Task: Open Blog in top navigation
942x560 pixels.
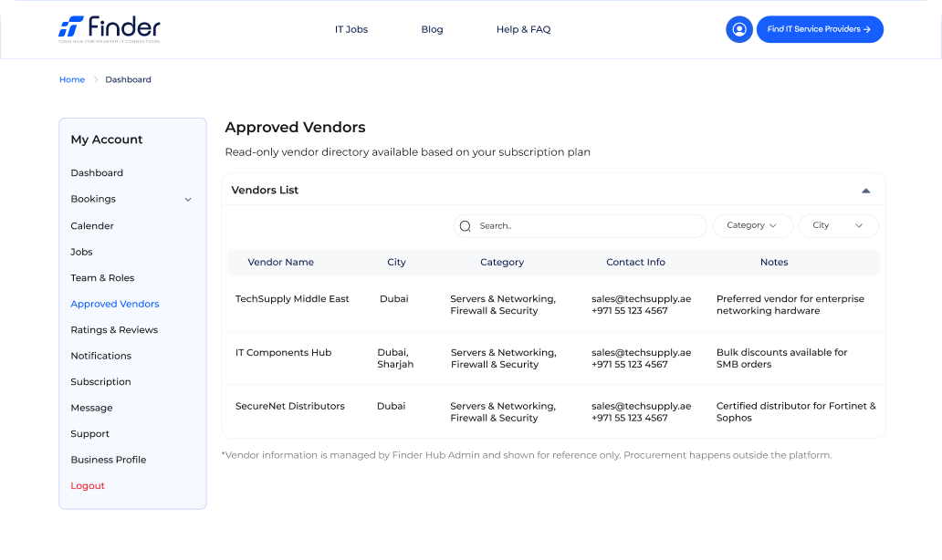Action: point(432,29)
